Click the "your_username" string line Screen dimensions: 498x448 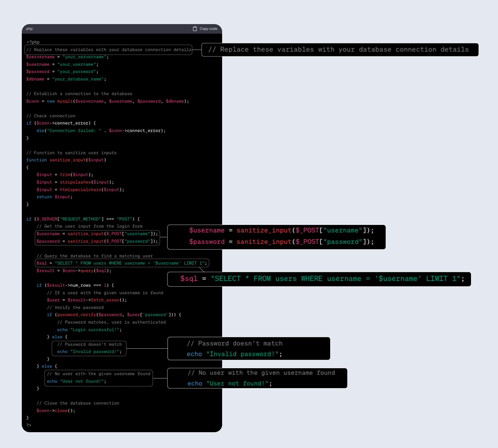62,64
